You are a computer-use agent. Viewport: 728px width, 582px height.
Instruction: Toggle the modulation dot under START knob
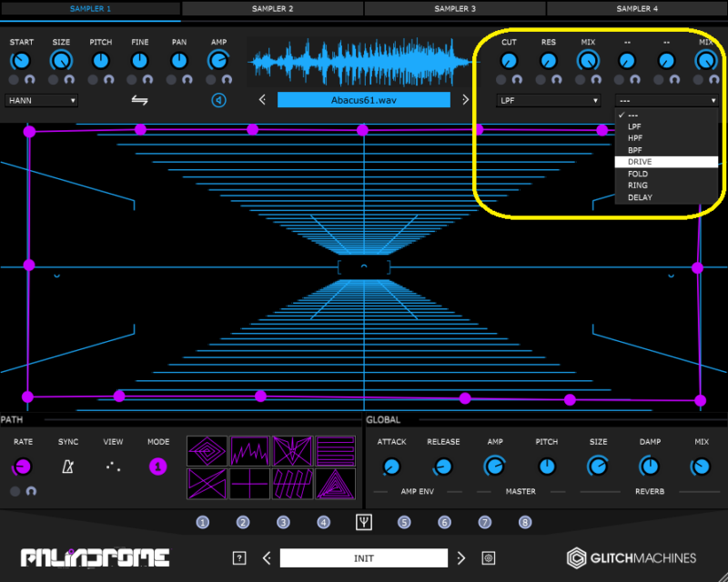[14, 80]
